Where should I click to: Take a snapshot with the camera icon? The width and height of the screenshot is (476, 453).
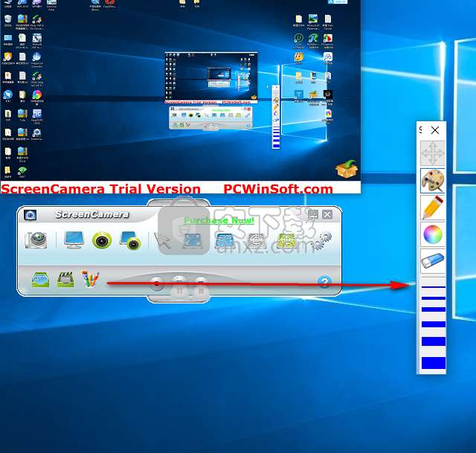(x=36, y=240)
